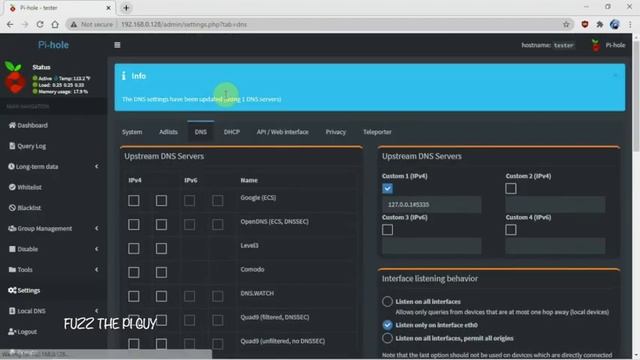Screen dimensions: 640x360
Task: Switch to the Adlists tab
Action: click(x=168, y=132)
